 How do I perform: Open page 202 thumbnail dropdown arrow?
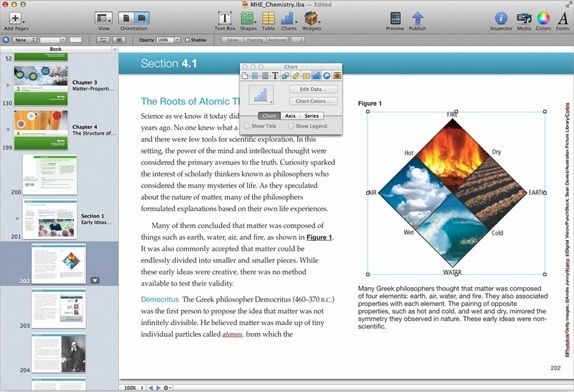[x=95, y=280]
